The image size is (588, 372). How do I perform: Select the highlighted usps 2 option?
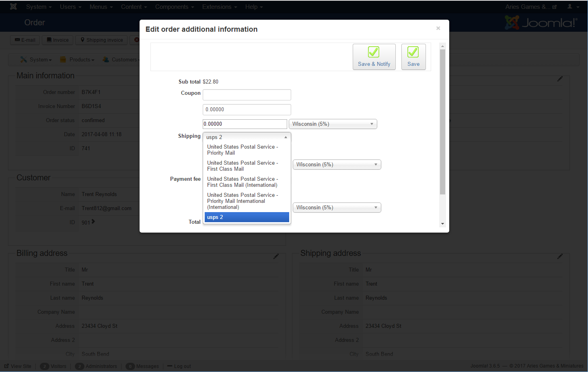[247, 217]
